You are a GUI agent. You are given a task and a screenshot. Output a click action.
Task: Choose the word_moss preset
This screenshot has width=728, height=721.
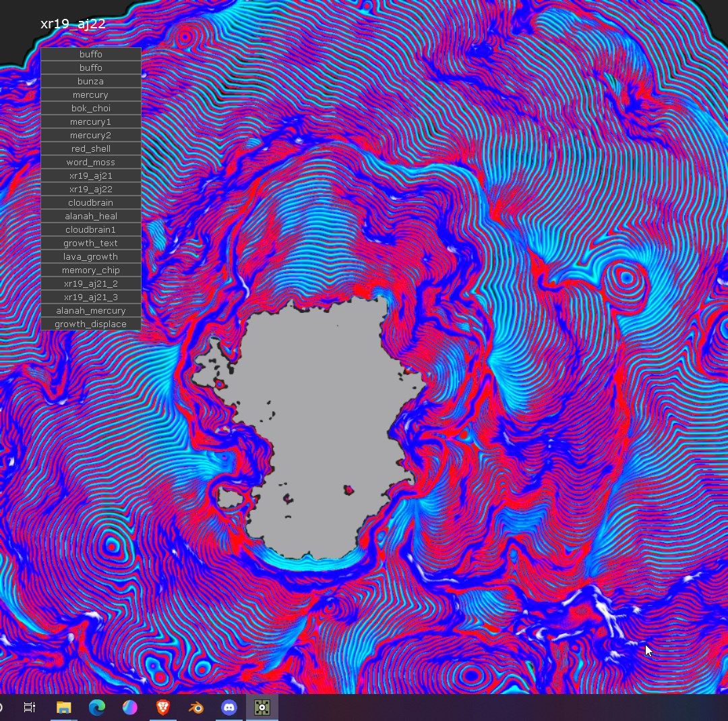[91, 162]
